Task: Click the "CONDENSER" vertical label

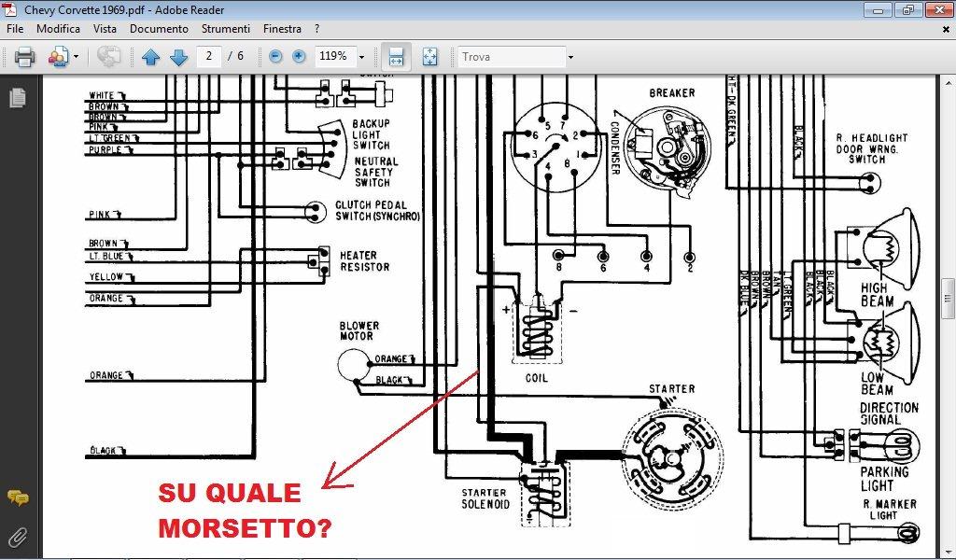Action: pyautogui.click(x=615, y=147)
